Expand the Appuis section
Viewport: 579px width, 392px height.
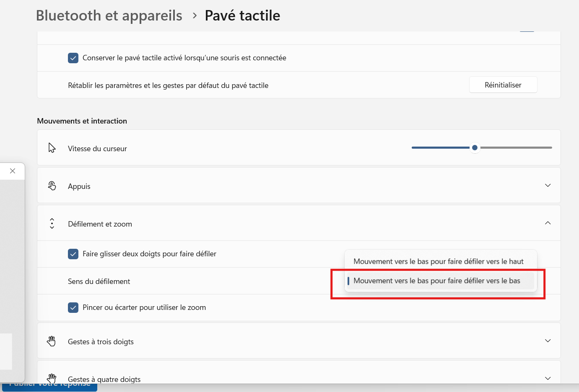click(548, 185)
